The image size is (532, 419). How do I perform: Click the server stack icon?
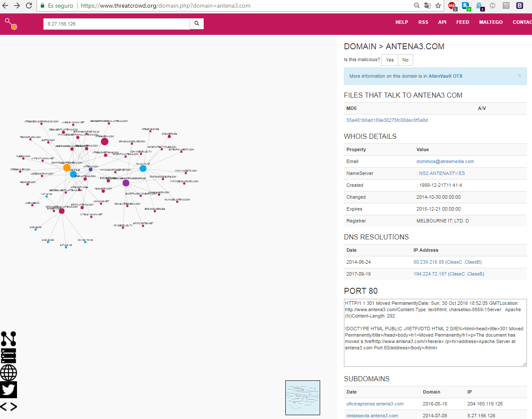[x=8, y=356]
